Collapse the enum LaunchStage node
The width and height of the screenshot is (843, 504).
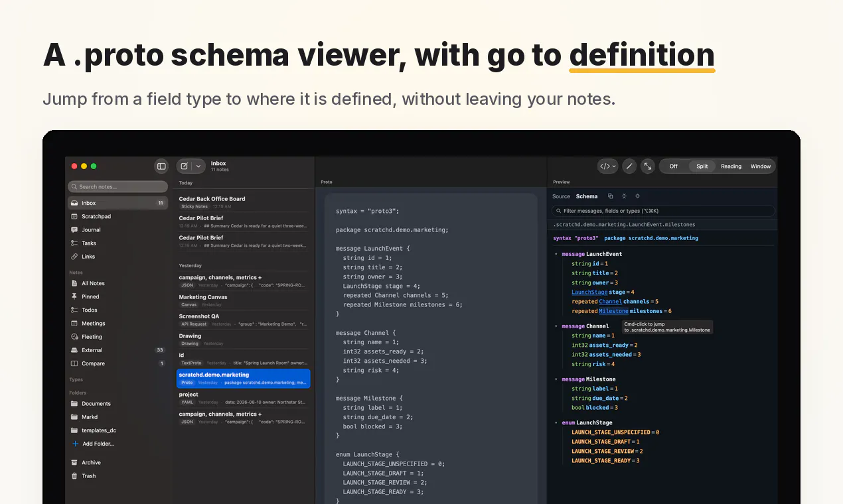click(556, 422)
